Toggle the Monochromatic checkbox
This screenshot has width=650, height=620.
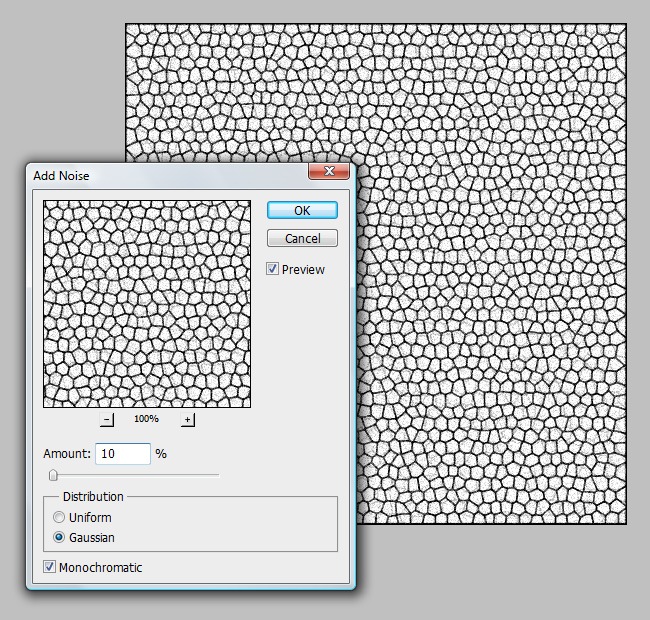tap(49, 567)
